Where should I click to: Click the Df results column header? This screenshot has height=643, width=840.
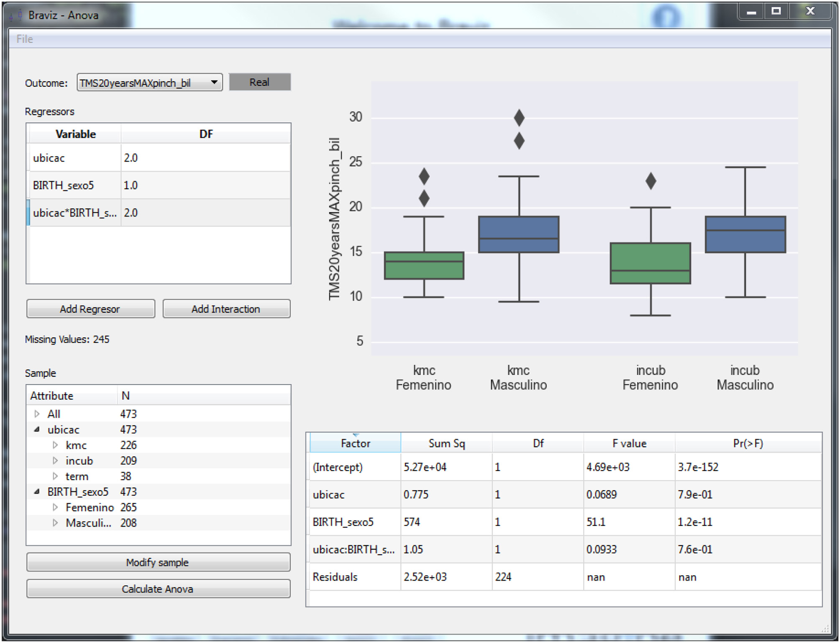coord(538,443)
